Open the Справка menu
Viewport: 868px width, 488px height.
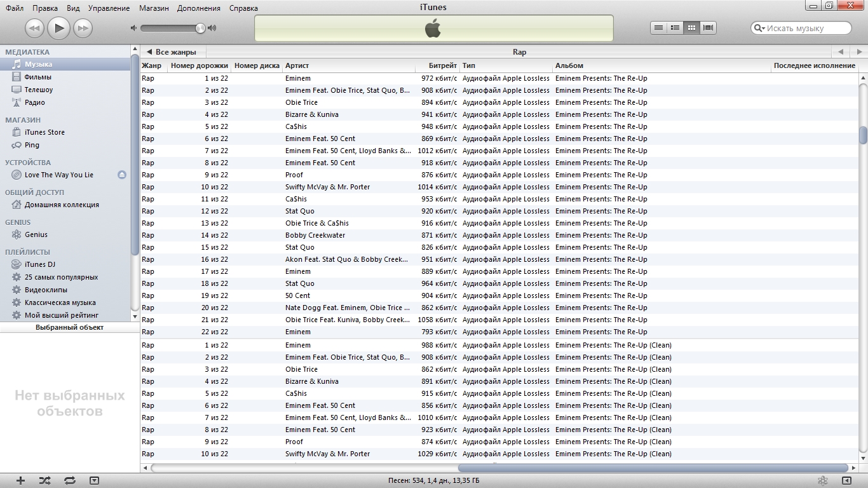(243, 8)
